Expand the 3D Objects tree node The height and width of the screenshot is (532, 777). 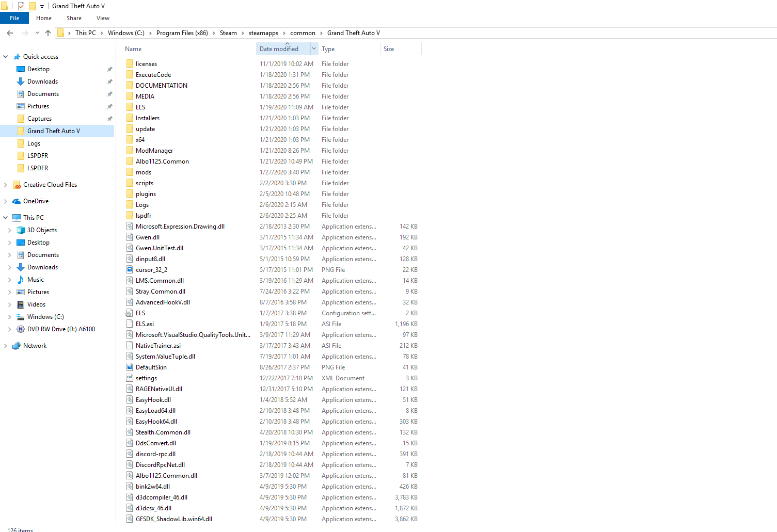point(10,230)
